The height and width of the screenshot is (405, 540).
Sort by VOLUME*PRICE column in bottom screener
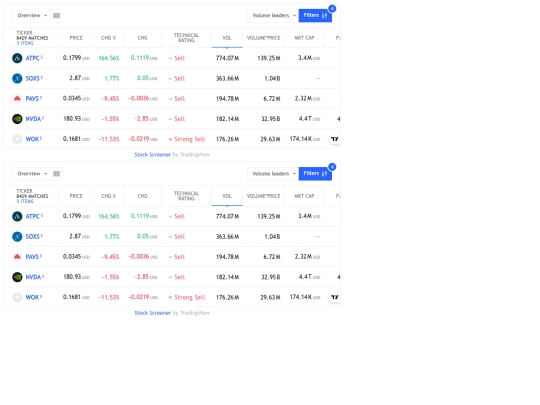(x=263, y=196)
